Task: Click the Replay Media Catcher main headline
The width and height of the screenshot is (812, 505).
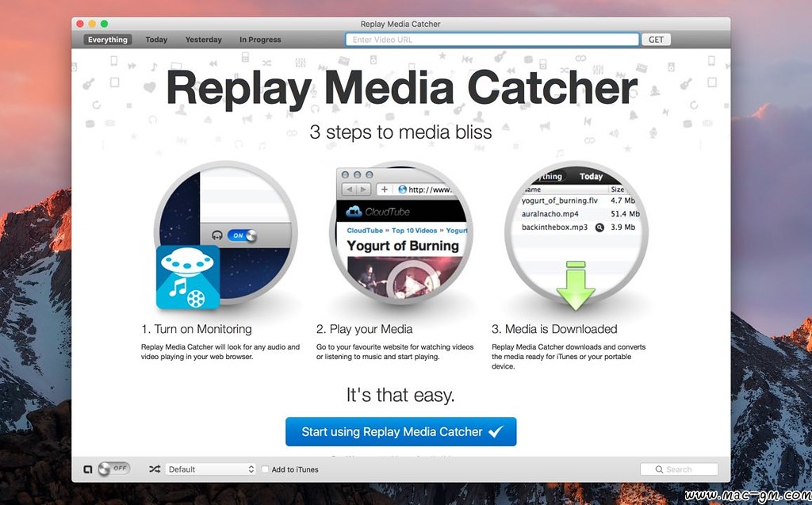Action: click(x=401, y=88)
